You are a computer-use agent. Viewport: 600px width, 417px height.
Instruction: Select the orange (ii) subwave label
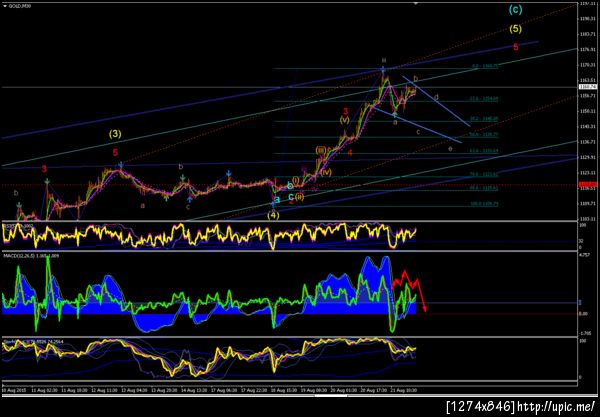coord(300,197)
